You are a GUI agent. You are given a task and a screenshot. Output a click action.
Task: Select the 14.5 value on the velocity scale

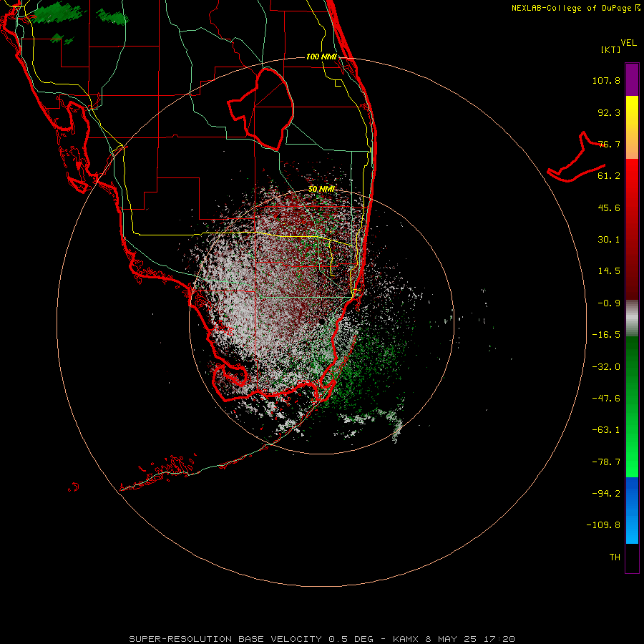(x=609, y=271)
